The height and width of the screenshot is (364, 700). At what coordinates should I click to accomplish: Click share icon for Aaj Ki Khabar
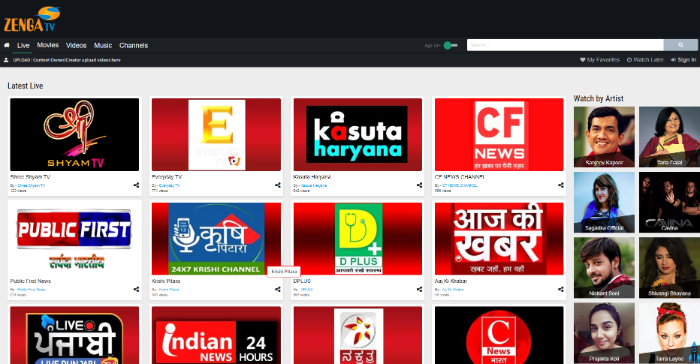(x=561, y=289)
